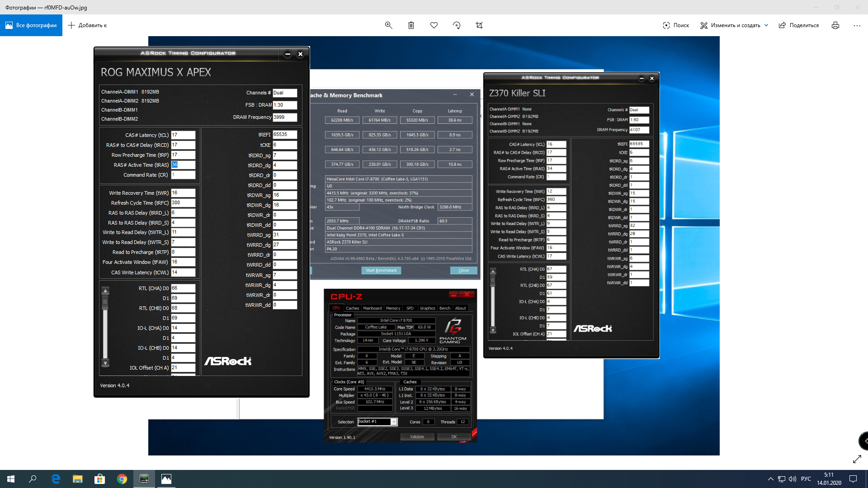The width and height of the screenshot is (868, 488).
Task: Open the crop tool icon
Action: tap(479, 25)
